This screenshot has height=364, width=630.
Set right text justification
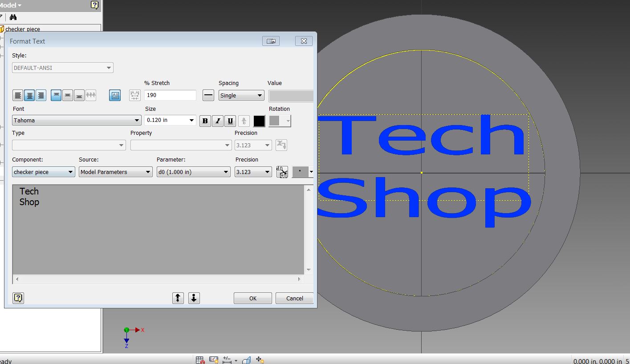click(41, 95)
